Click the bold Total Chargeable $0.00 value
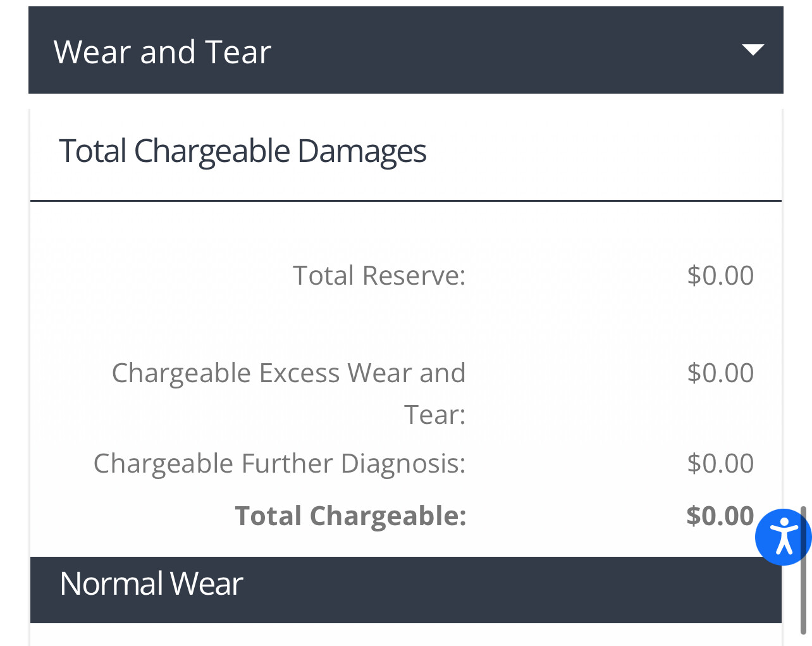Image resolution: width=812 pixels, height=646 pixels. pos(720,516)
